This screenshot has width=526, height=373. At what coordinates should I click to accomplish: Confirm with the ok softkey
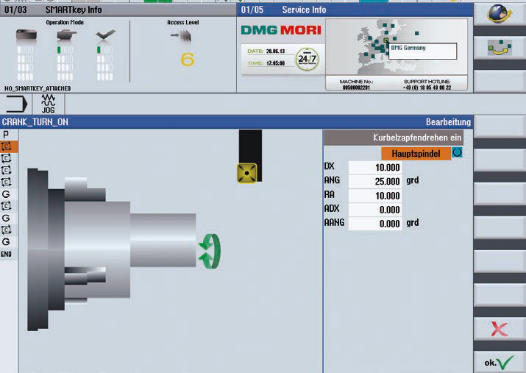[x=499, y=363]
